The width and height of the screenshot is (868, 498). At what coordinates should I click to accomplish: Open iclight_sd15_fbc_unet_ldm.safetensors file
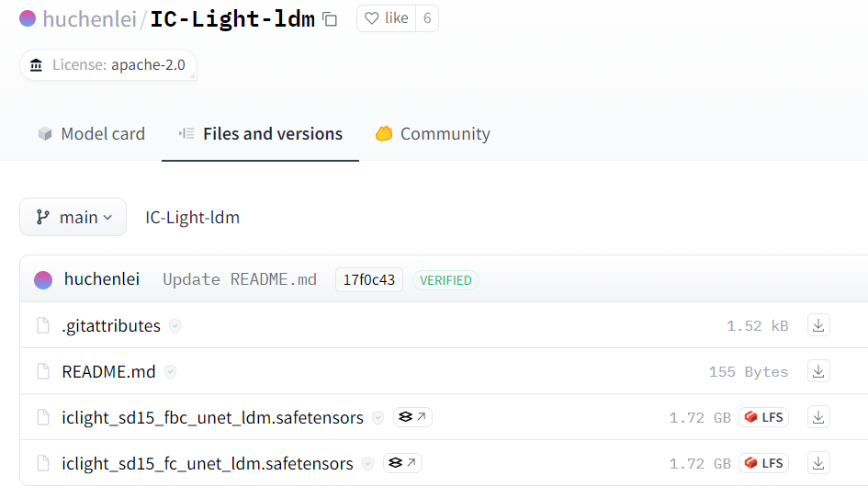tap(212, 418)
